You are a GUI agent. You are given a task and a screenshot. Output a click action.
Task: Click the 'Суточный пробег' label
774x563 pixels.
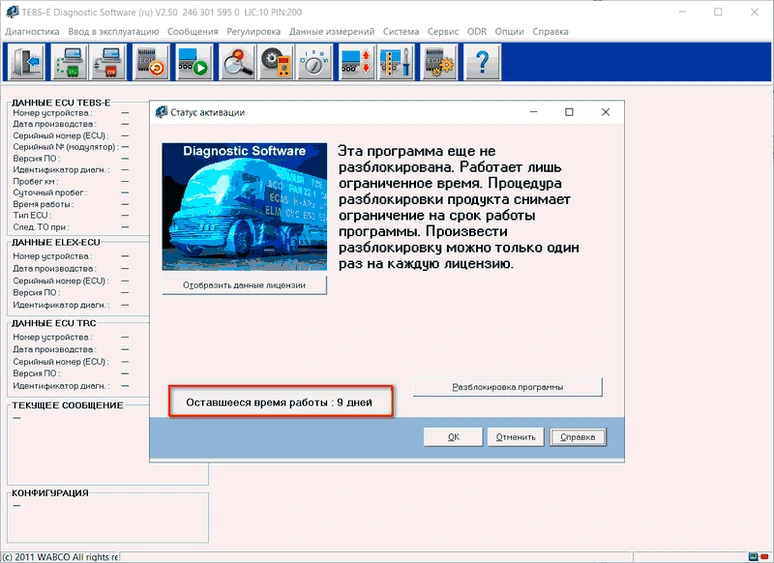tap(50, 192)
